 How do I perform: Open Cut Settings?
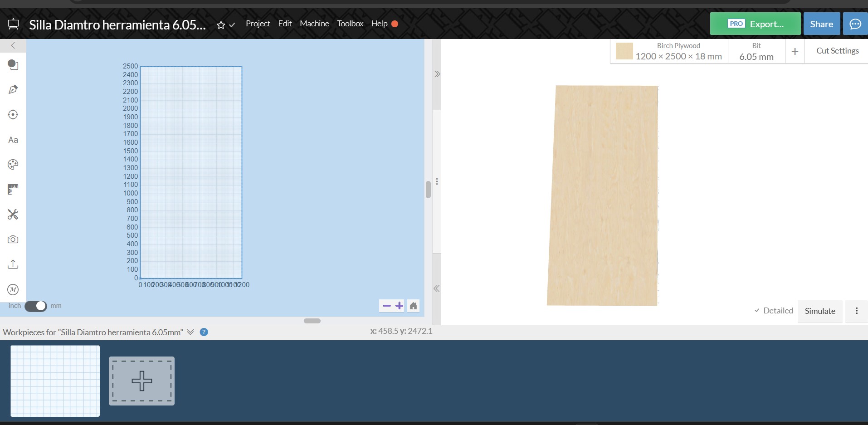(837, 50)
